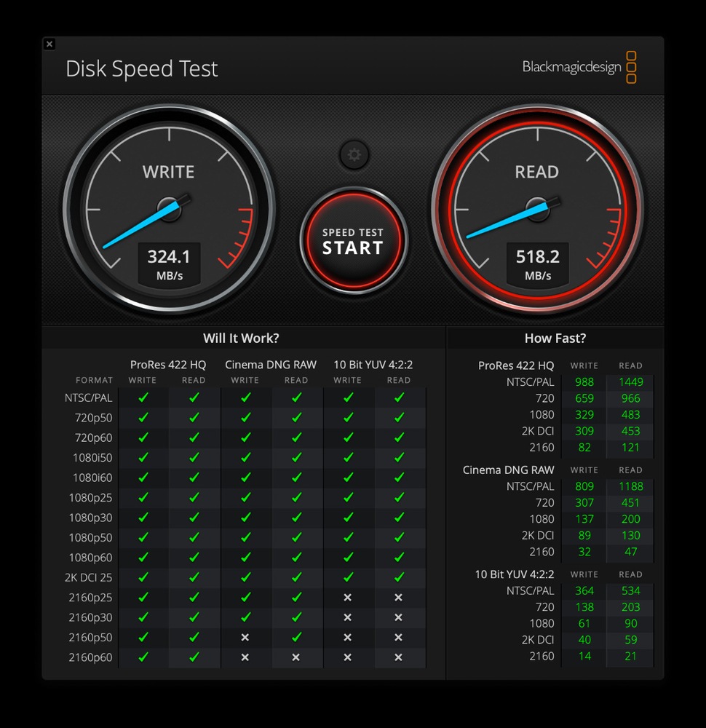
Task: Click Cinema DNG 1080 read value 200
Action: pos(631,519)
